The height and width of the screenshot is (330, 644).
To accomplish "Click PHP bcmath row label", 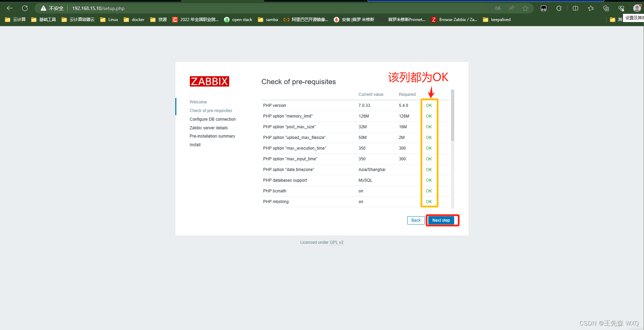I will tap(275, 191).
